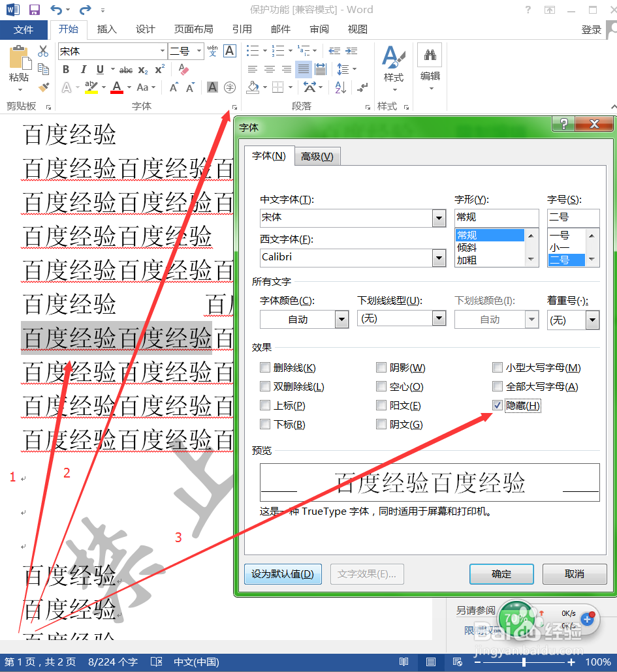Enable the 删除线 (Strikethrough) checkbox

click(x=264, y=367)
